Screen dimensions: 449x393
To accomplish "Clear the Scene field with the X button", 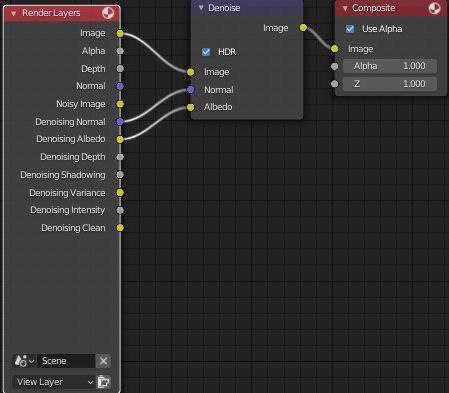I will coord(103,361).
